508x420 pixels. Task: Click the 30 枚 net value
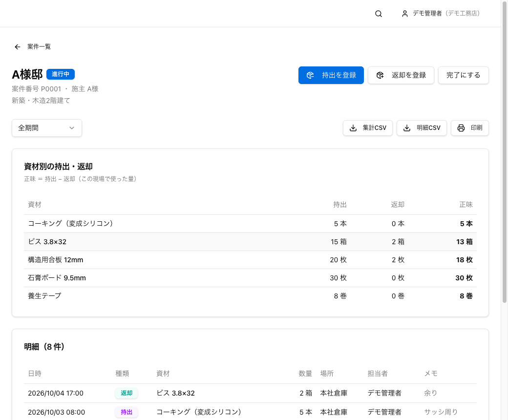pyautogui.click(x=464, y=278)
